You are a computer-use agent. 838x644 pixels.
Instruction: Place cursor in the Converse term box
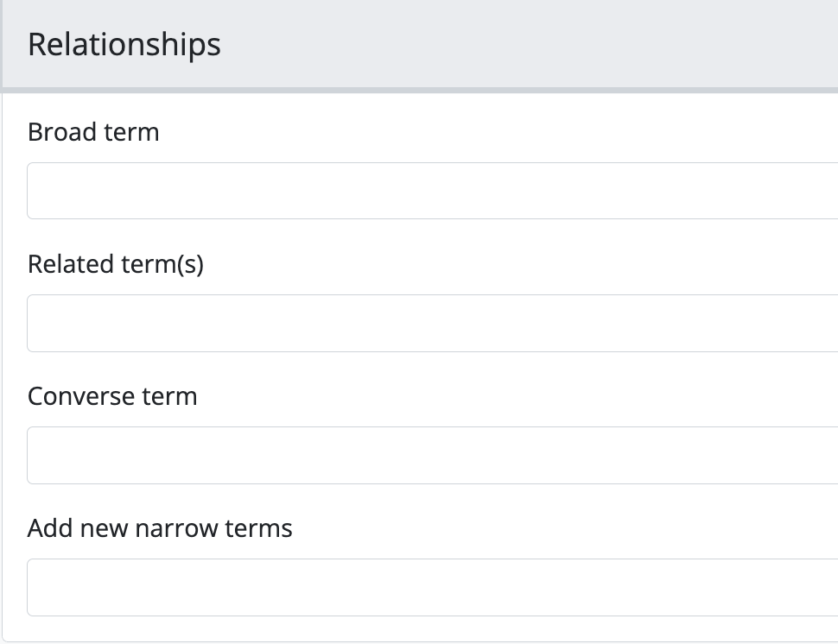(x=432, y=455)
